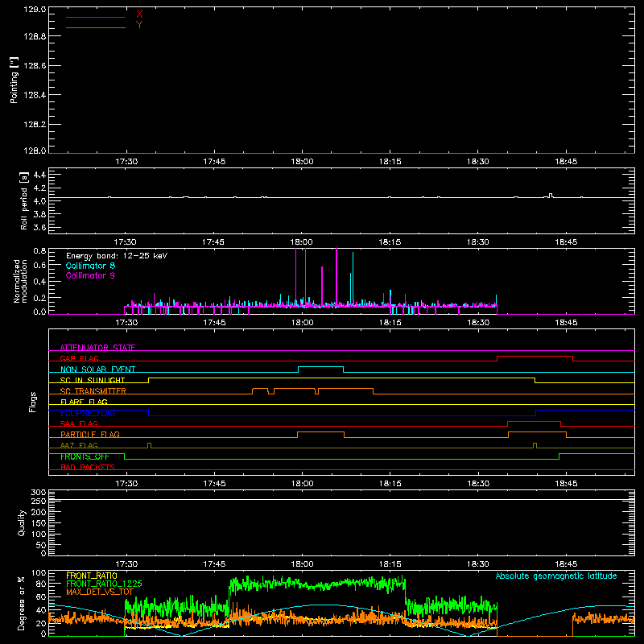The width and height of the screenshot is (644, 644).
Task: Click 18:45 label under the Pointing plot
Action: [566, 162]
